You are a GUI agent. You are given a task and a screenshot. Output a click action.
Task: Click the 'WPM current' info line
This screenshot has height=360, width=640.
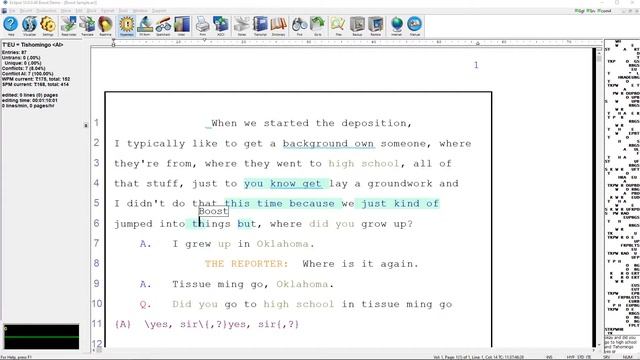pyautogui.click(x=36, y=79)
